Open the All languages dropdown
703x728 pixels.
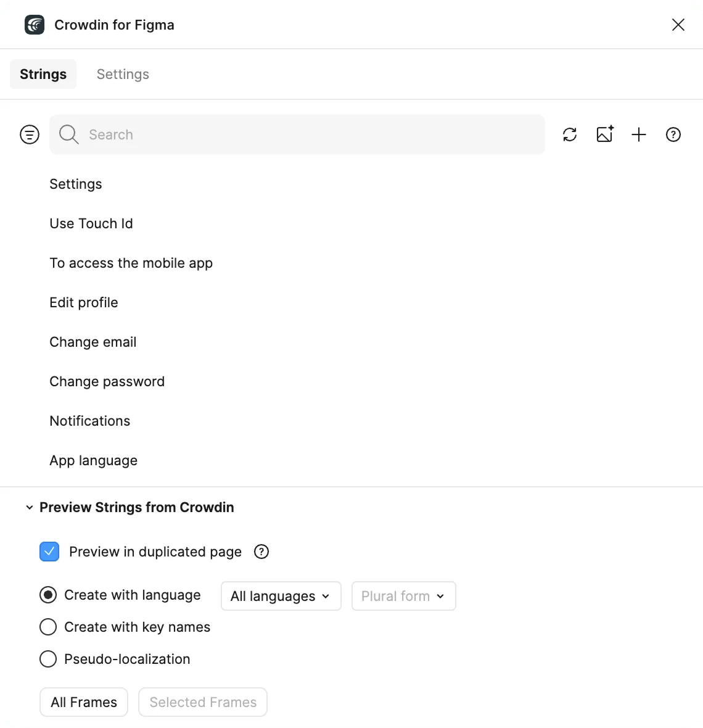click(281, 596)
